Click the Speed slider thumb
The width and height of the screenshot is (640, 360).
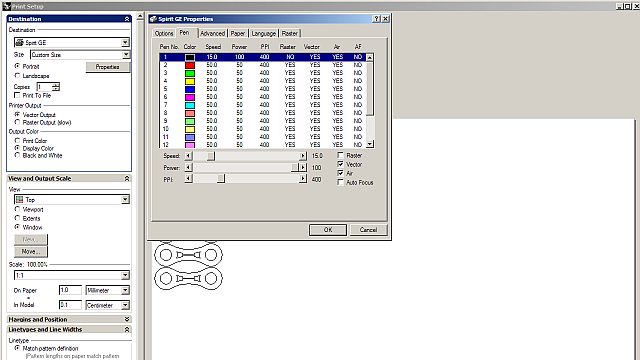coord(211,156)
